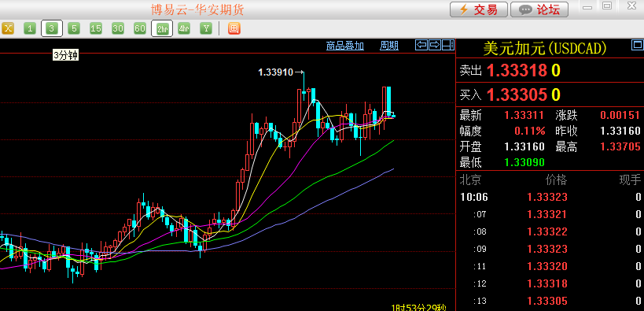Switch to 15-minute chart period
Image resolution: width=644 pixels, height=311 pixels.
(96, 28)
